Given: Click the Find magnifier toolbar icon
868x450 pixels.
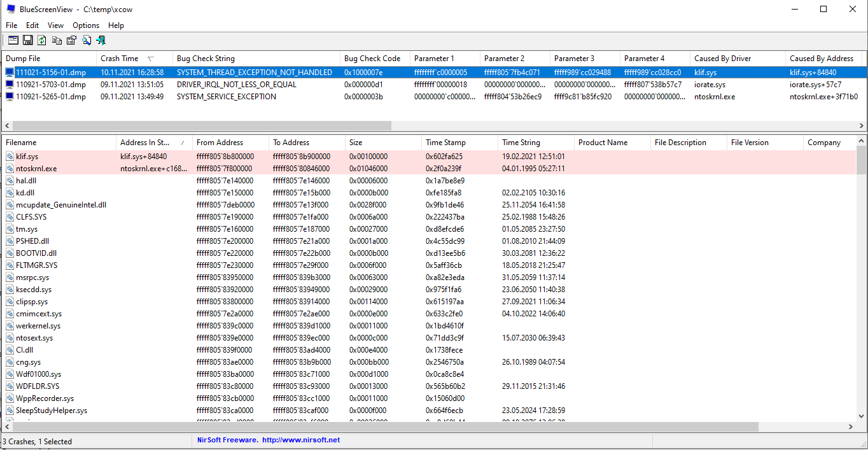Looking at the screenshot, I should click(86, 40).
